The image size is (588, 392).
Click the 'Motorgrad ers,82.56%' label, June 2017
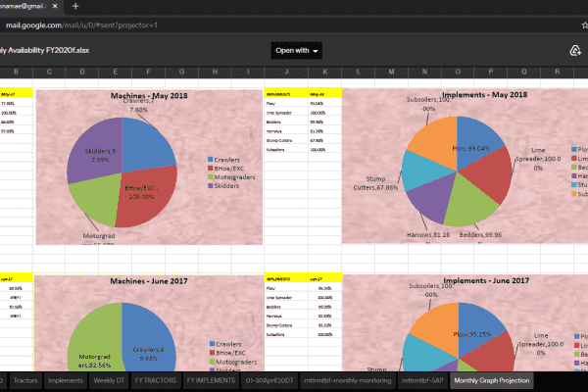click(94, 361)
